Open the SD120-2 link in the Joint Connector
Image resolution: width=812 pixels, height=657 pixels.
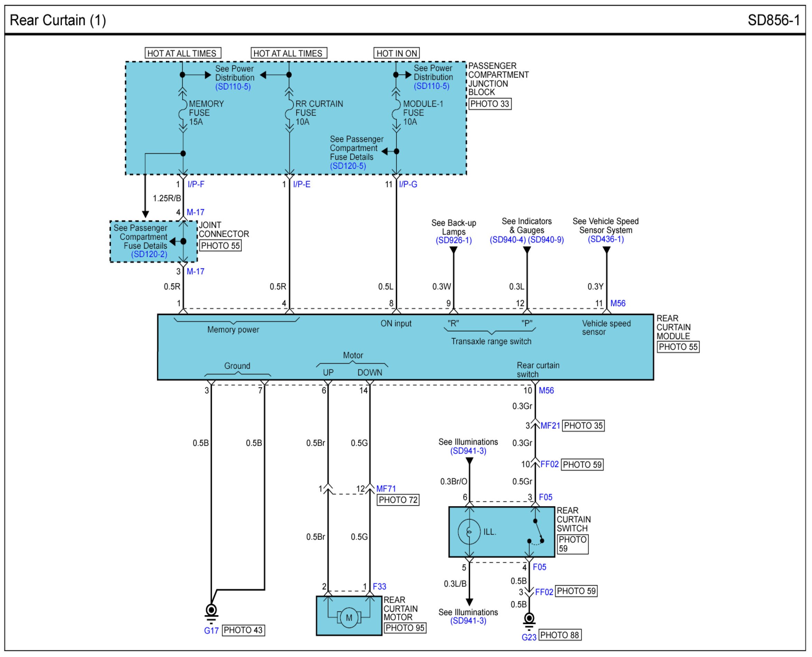pos(149,254)
